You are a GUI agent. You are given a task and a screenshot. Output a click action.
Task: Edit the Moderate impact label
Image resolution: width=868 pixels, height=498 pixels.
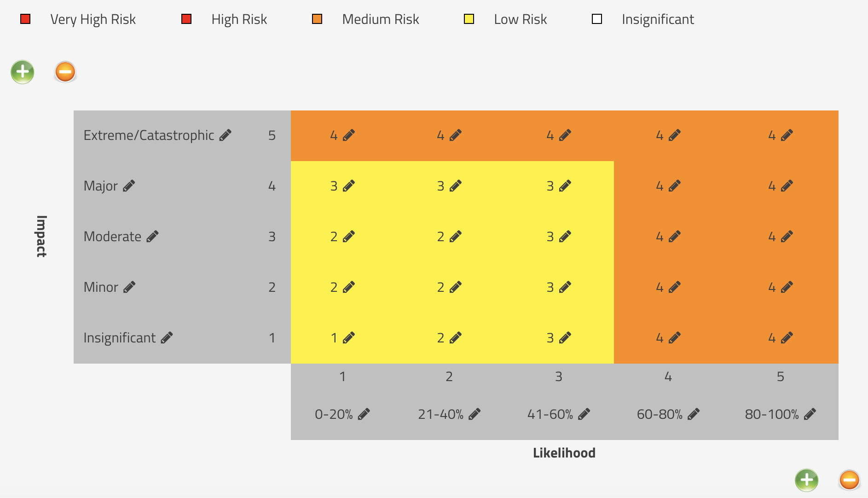click(x=152, y=236)
